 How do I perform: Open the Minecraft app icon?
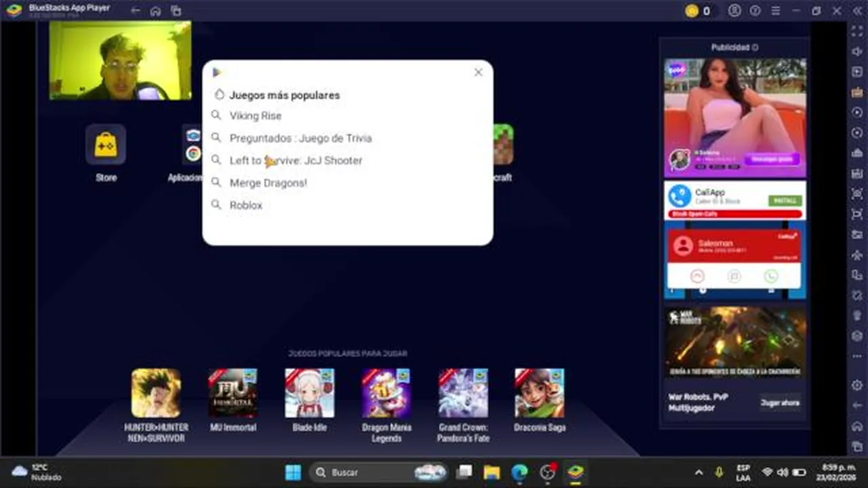point(503,144)
